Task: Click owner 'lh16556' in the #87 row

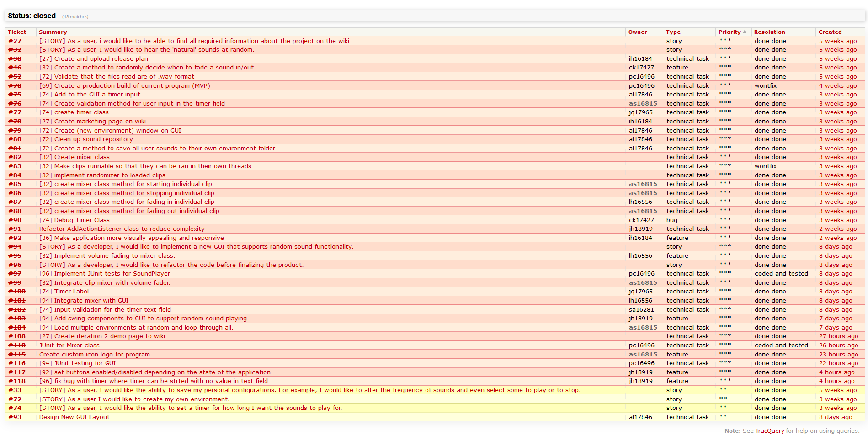Action: tap(640, 202)
